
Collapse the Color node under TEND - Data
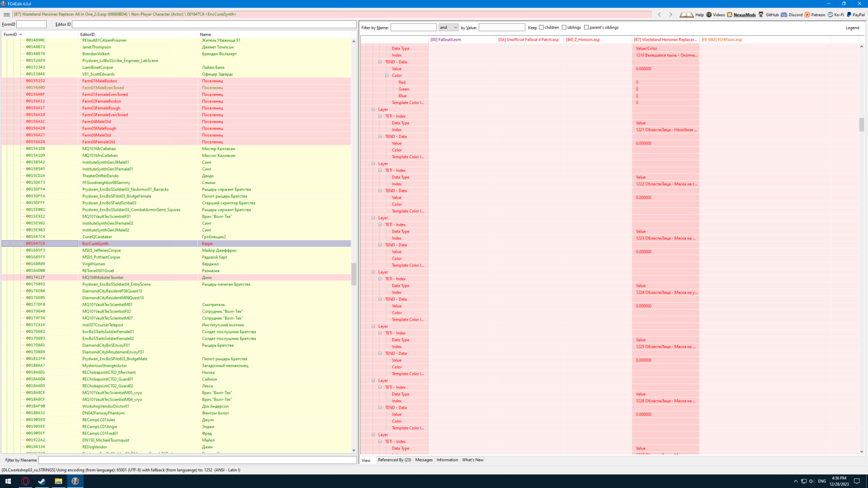(x=387, y=75)
